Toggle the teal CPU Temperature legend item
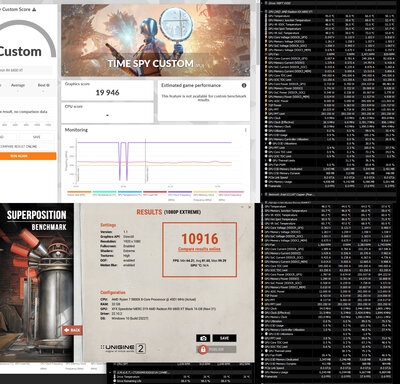 104,193
